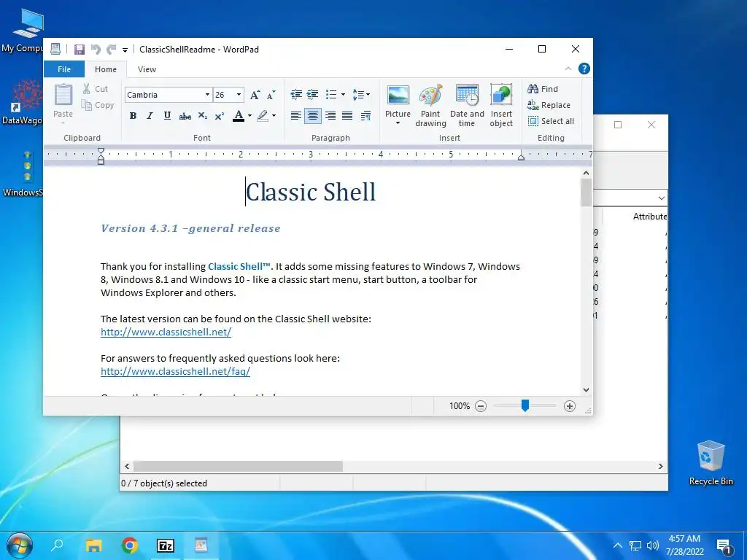The width and height of the screenshot is (747, 560).
Task: Justify the paragraph text
Action: pos(347,116)
